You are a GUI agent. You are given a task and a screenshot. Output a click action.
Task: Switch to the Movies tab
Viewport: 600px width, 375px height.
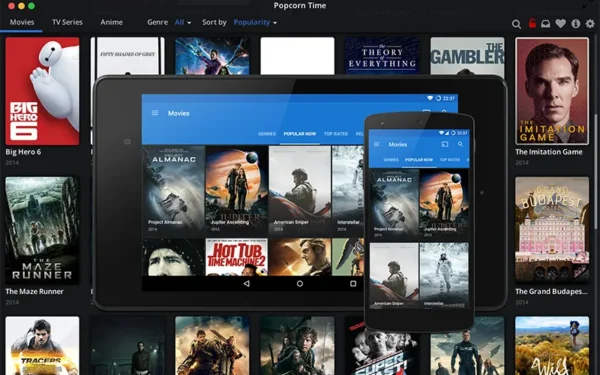point(22,22)
